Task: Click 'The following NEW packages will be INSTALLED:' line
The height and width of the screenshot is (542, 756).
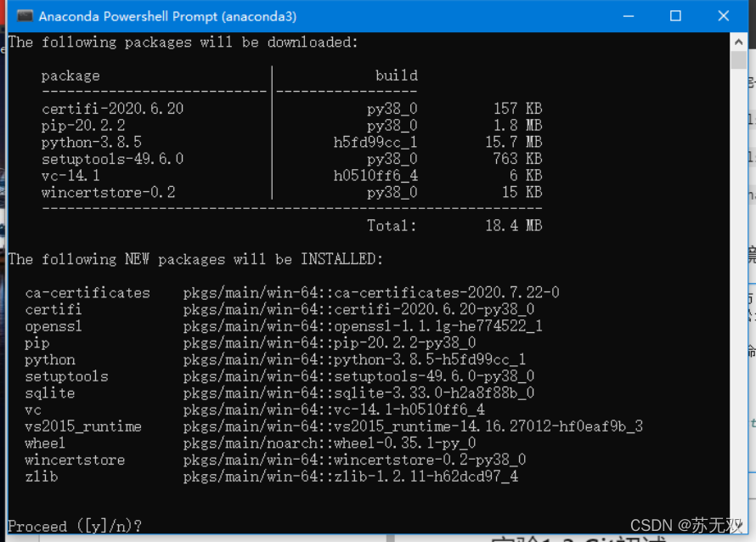Action: click(x=195, y=259)
